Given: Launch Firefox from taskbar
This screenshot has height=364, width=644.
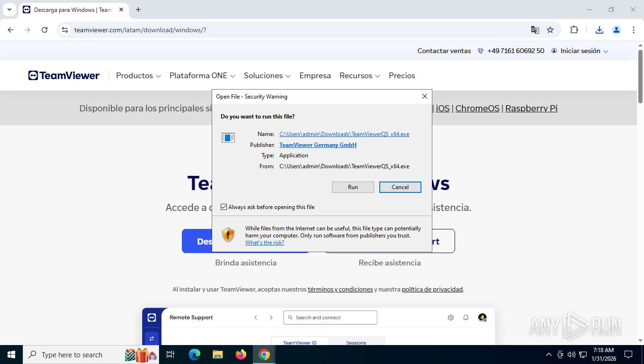Looking at the screenshot, I should (x=241, y=355).
